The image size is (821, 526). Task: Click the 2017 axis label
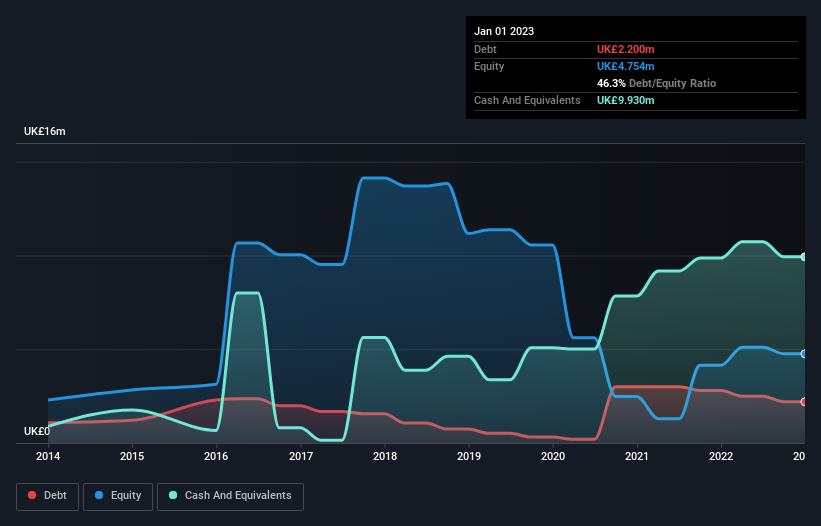coord(301,456)
